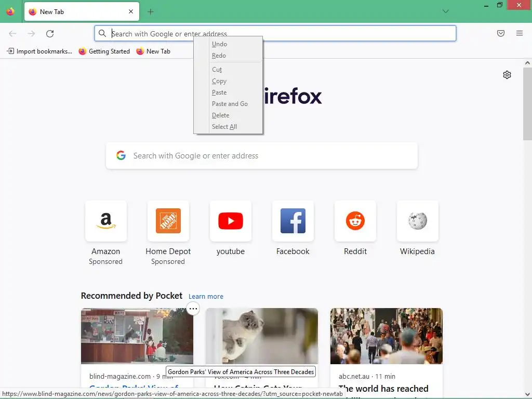Expand the list all tabs chevron
The width and height of the screenshot is (532, 399).
[446, 11]
